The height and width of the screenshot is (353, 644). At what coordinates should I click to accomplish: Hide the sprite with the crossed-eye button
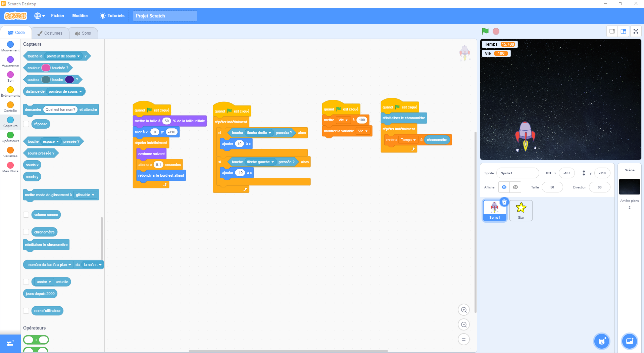(x=515, y=187)
